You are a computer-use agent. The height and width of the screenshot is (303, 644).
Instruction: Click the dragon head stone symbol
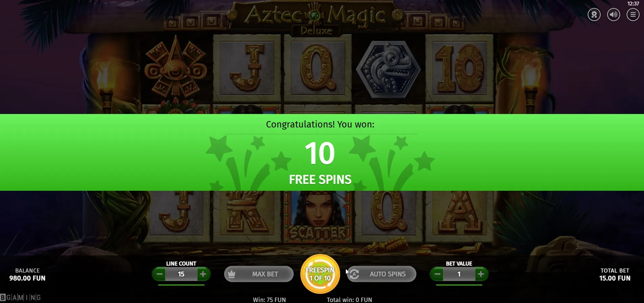pos(388,69)
